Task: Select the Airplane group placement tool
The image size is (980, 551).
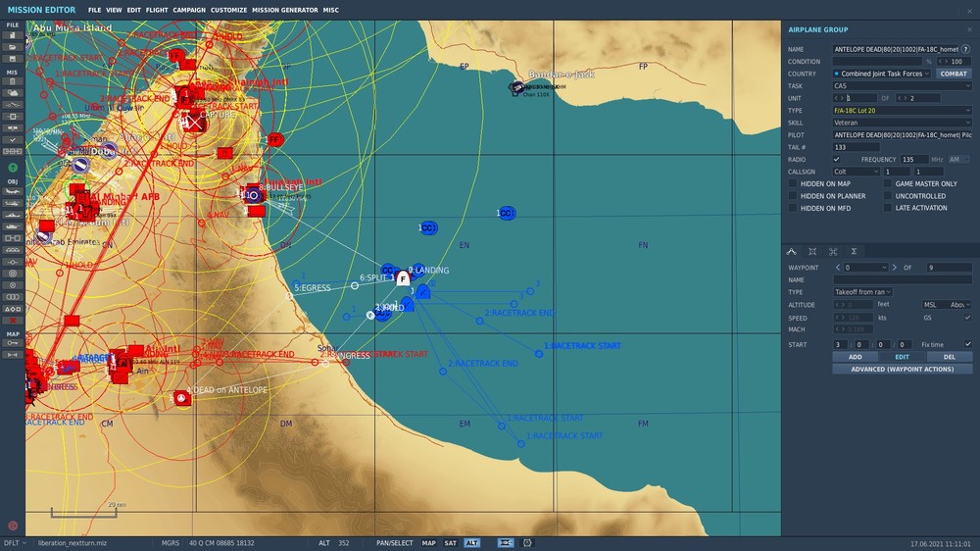Action: (x=13, y=191)
